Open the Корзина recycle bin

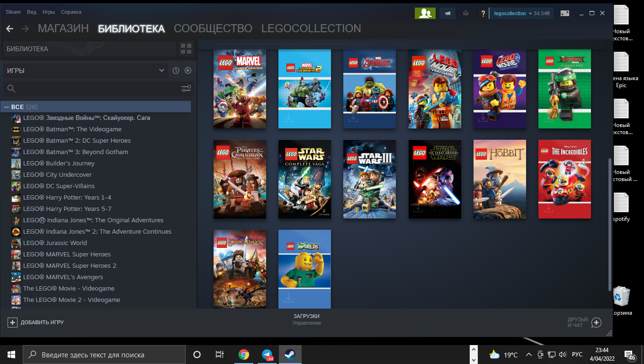(x=621, y=300)
